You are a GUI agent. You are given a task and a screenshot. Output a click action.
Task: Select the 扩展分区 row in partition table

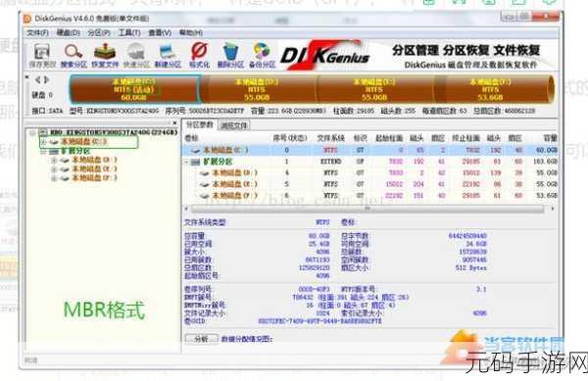[x=370, y=162]
